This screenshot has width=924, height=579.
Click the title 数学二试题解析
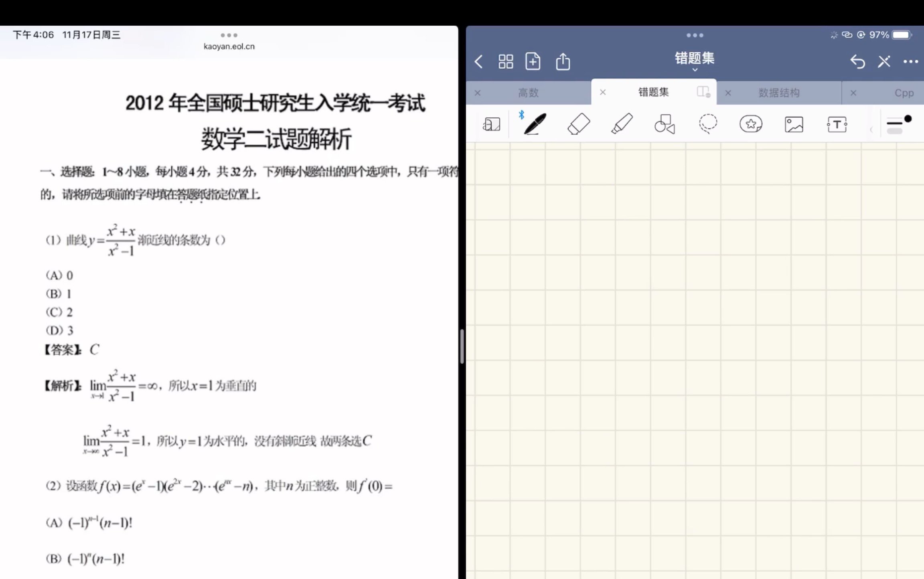(x=276, y=139)
